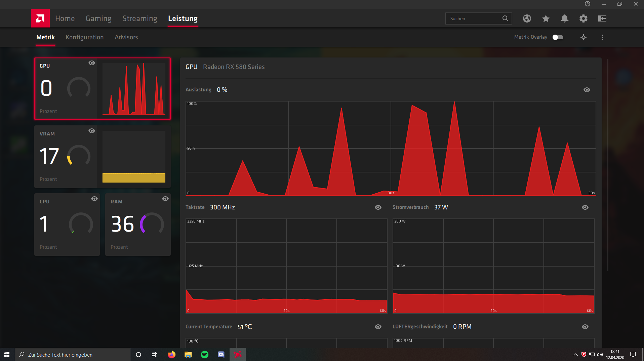
Task: Click the metrics overlay position crosshair icon
Action: pos(583,37)
